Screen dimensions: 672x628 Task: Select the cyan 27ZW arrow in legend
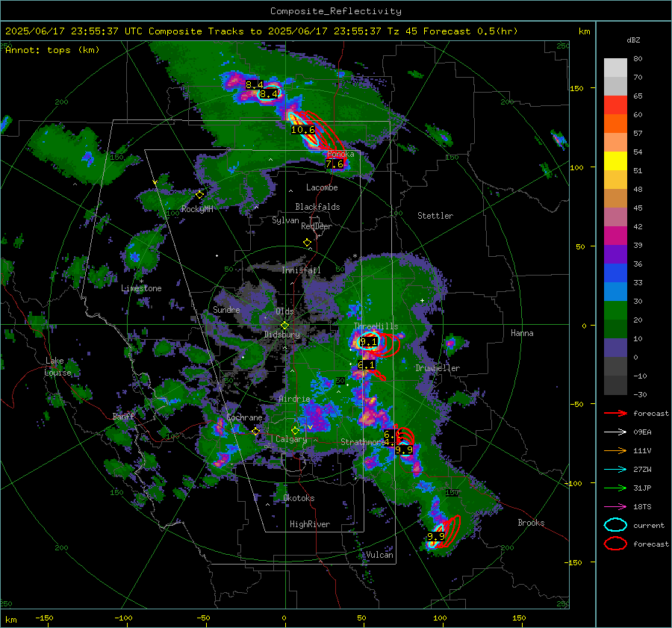[x=615, y=470]
